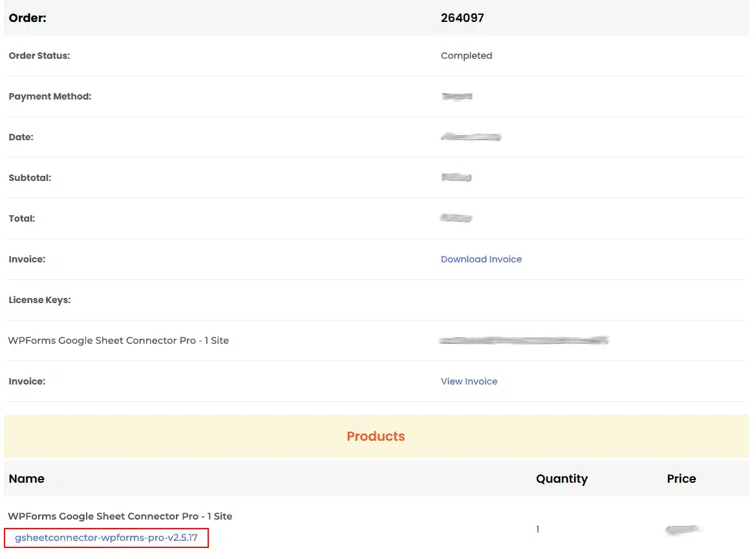Image resolution: width=756 pixels, height=559 pixels.
Task: Click the blurred license key value
Action: pos(524,340)
